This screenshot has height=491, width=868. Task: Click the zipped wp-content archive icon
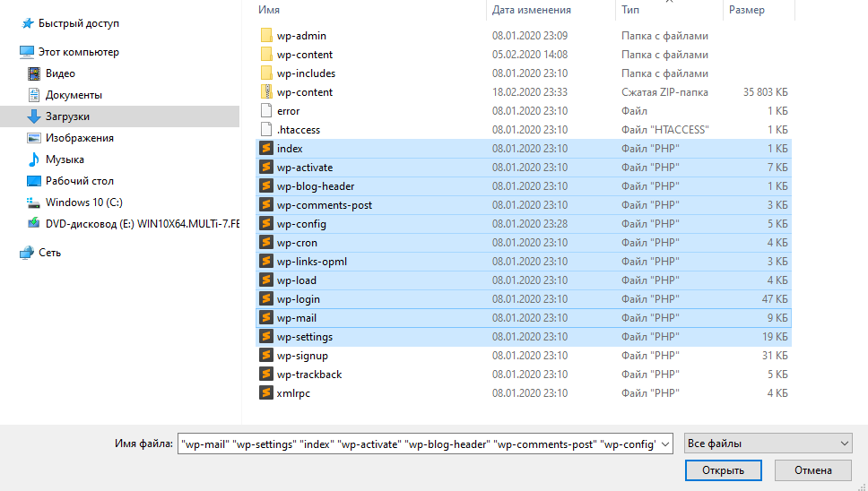(x=266, y=92)
